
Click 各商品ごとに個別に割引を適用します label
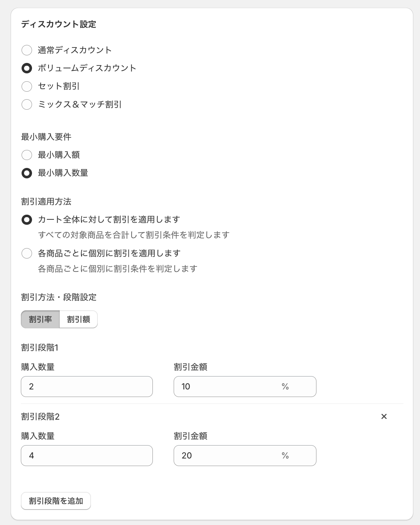[x=109, y=253]
